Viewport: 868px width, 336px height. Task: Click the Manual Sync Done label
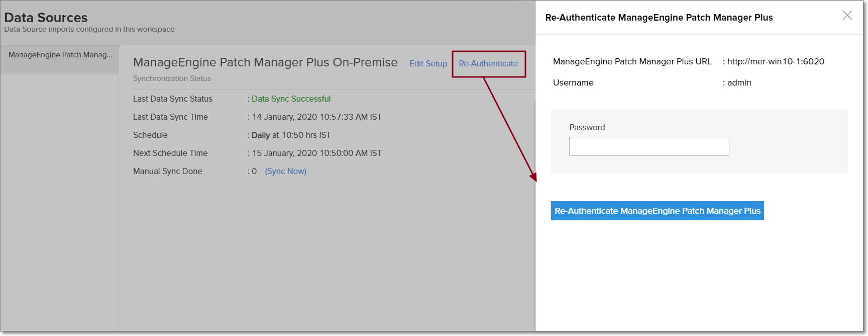167,171
